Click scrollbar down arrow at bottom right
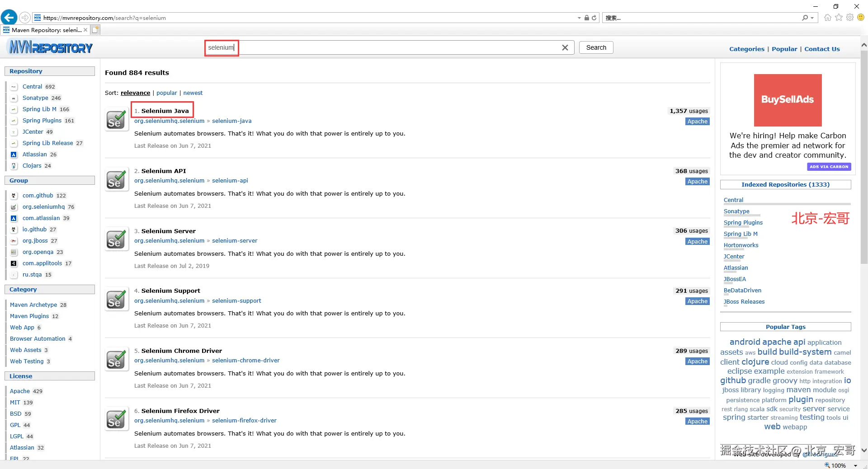 864,450
